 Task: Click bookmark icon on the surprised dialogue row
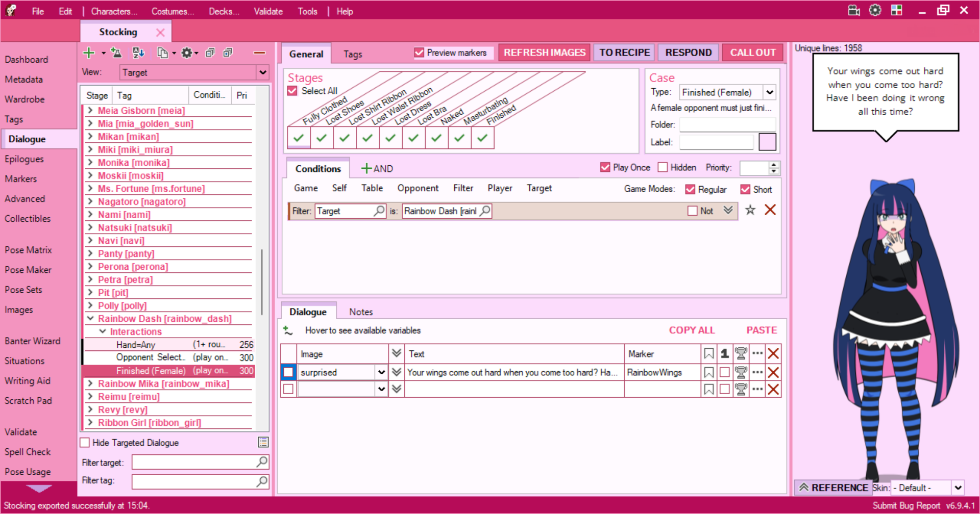[x=708, y=373]
